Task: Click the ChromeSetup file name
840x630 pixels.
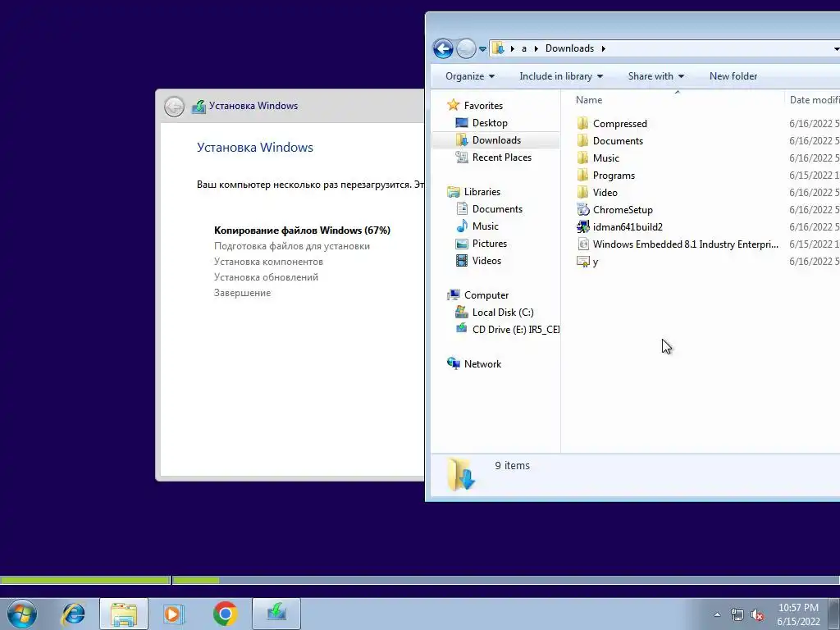Action: point(623,209)
